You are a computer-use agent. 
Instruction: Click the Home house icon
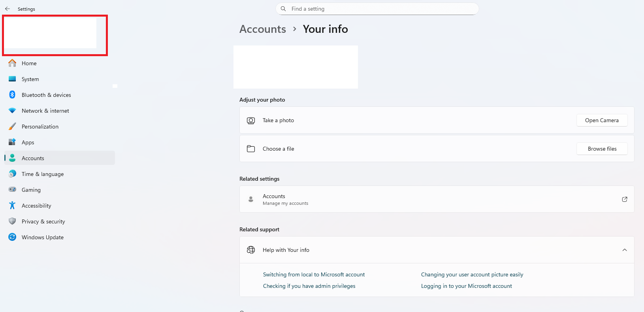12,63
